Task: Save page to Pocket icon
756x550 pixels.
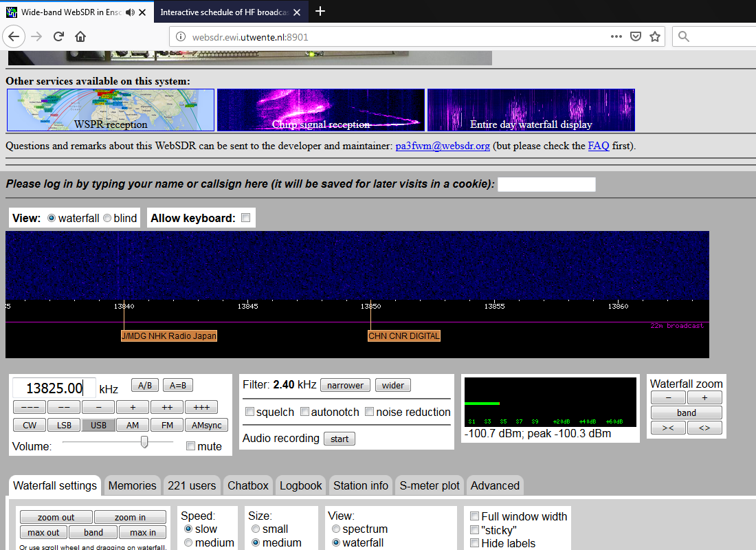Action: [636, 36]
